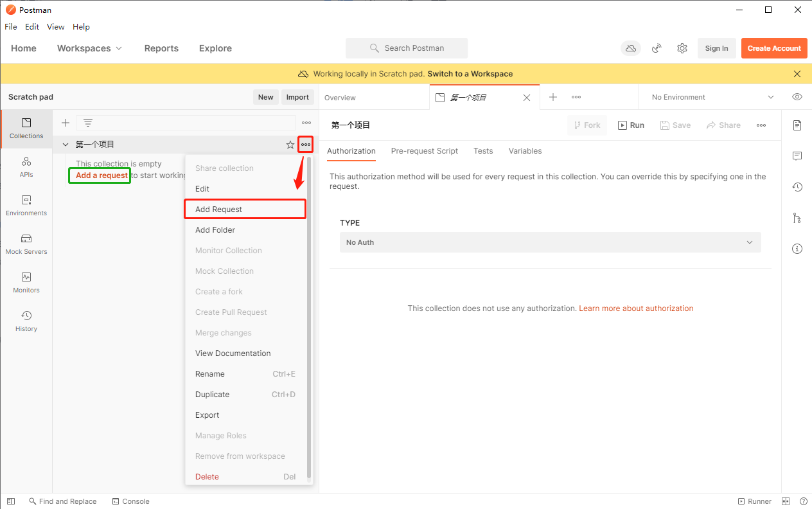
Task: Open collection view more actions ellipsis beside Share
Action: tap(761, 125)
